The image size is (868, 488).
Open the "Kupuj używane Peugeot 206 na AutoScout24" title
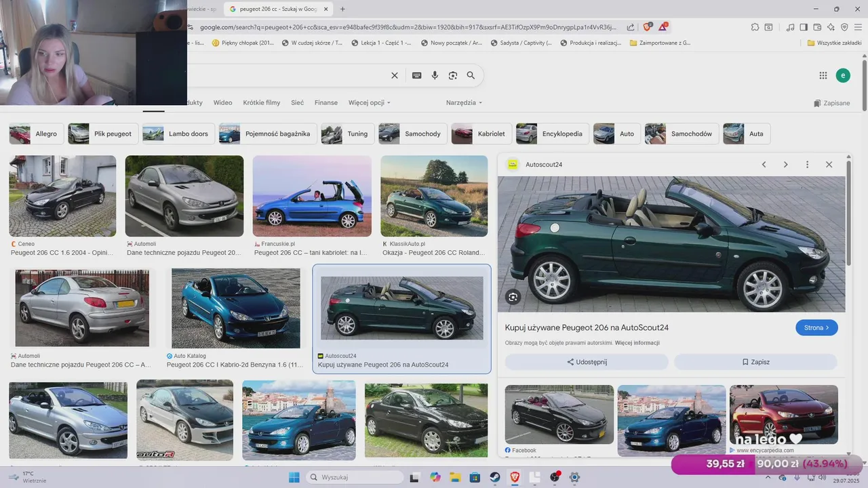pyautogui.click(x=587, y=327)
